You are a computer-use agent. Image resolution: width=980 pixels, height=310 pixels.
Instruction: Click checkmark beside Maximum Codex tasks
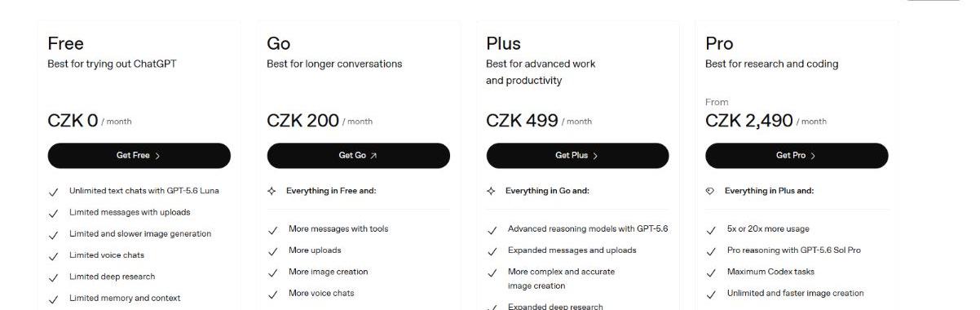pos(711,272)
